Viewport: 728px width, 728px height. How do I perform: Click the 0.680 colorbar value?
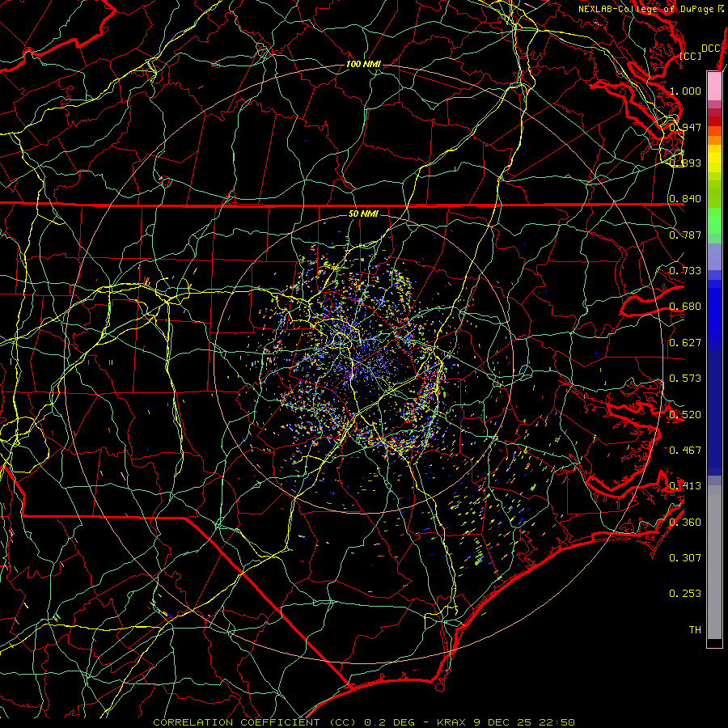click(685, 307)
